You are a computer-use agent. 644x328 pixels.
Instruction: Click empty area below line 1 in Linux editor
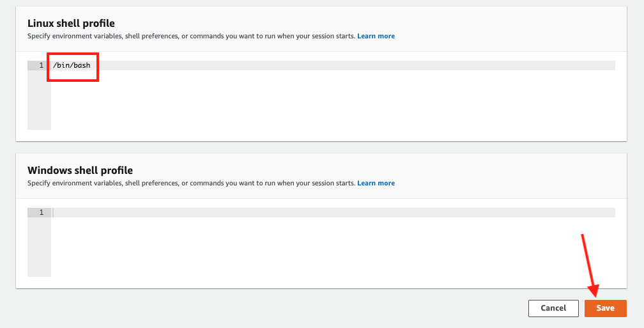pos(319,102)
